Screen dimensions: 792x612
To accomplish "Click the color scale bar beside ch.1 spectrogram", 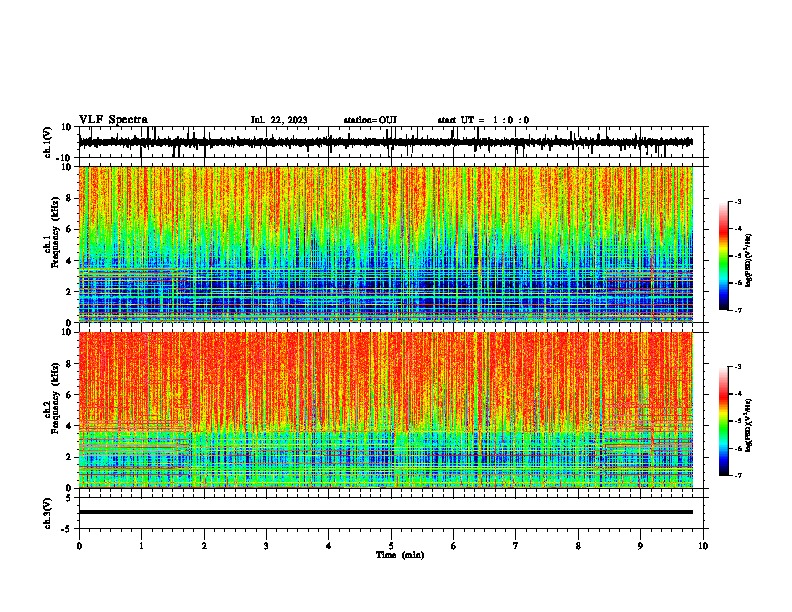I will tap(724, 256).
